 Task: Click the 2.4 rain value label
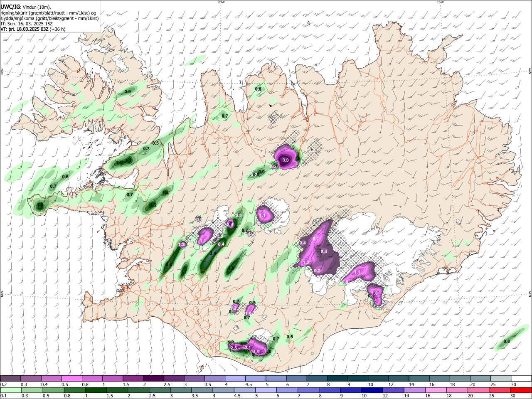coord(169,265)
